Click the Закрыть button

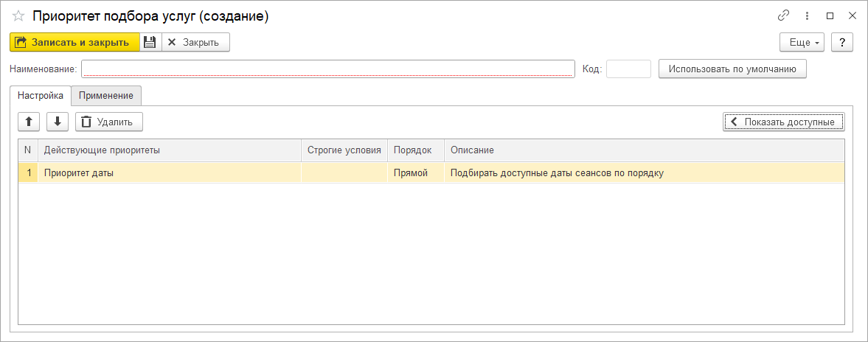coord(195,42)
